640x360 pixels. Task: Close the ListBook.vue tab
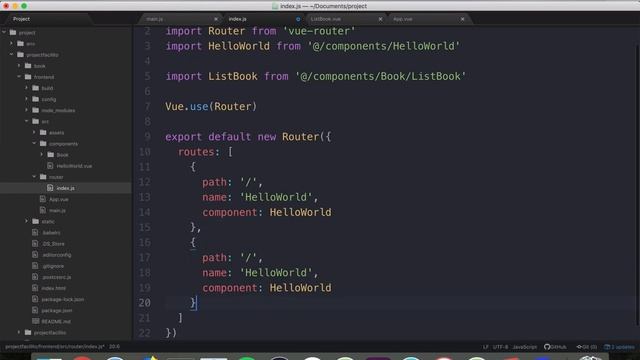tap(380, 19)
